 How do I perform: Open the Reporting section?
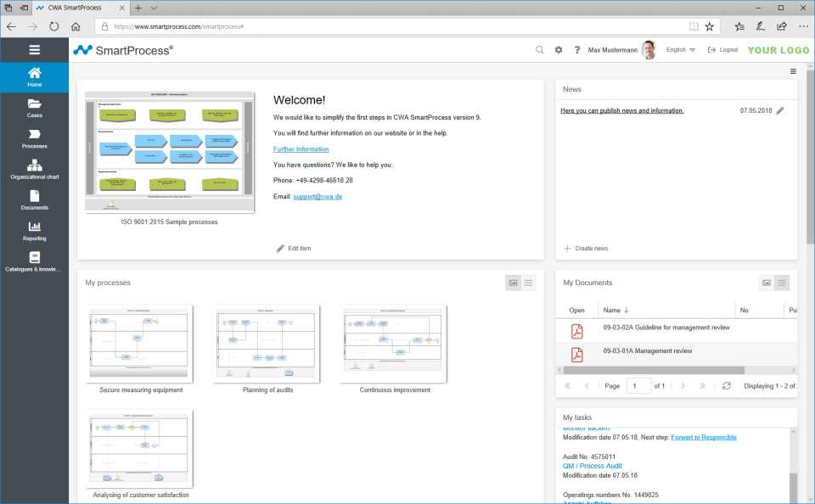click(34, 232)
